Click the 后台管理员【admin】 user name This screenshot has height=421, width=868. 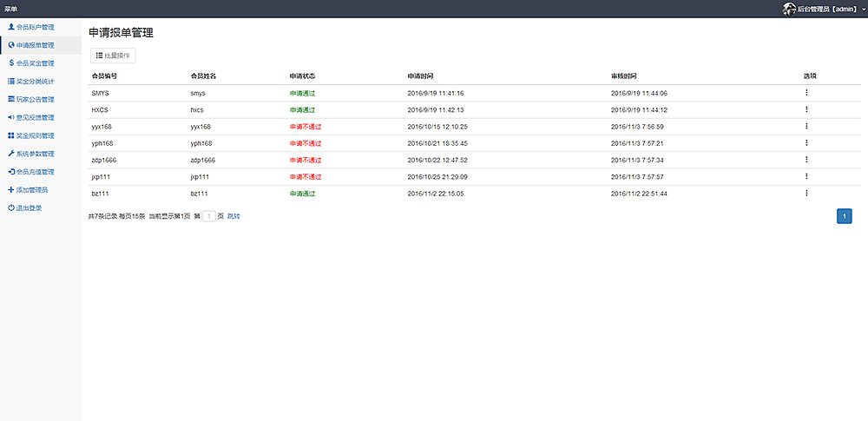click(x=827, y=9)
